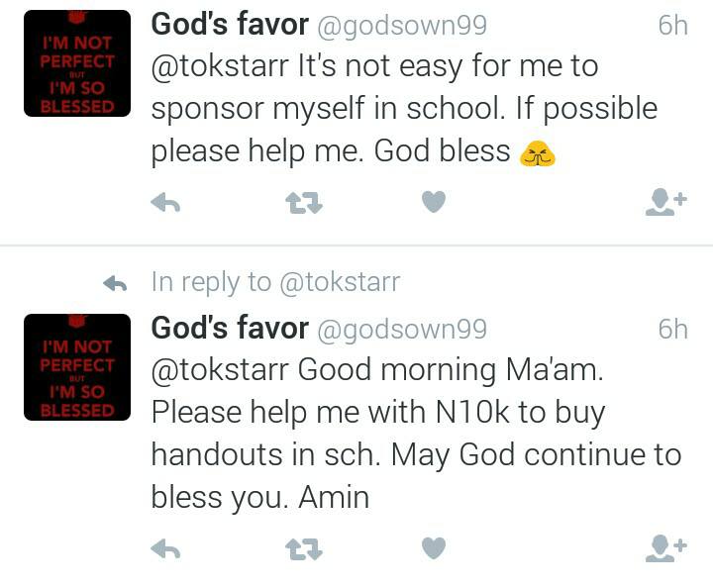This screenshot has height=588, width=713.
Task: Open God's favor profile name in second tweet
Action: [x=229, y=327]
